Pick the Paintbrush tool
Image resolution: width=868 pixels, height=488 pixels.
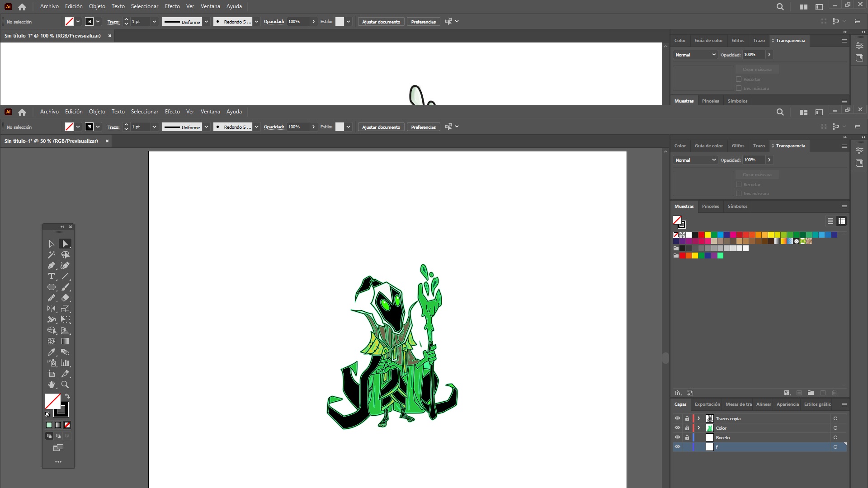[x=65, y=287]
